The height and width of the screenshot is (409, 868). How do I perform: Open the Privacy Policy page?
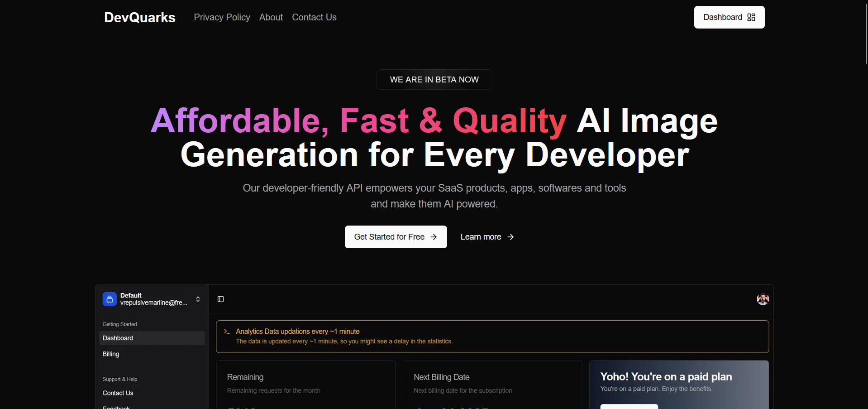[x=222, y=17]
